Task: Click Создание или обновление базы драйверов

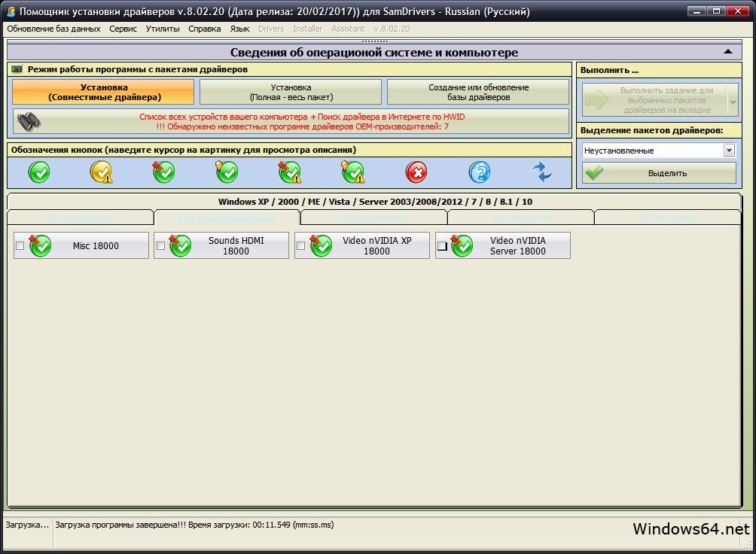Action: pos(478,92)
